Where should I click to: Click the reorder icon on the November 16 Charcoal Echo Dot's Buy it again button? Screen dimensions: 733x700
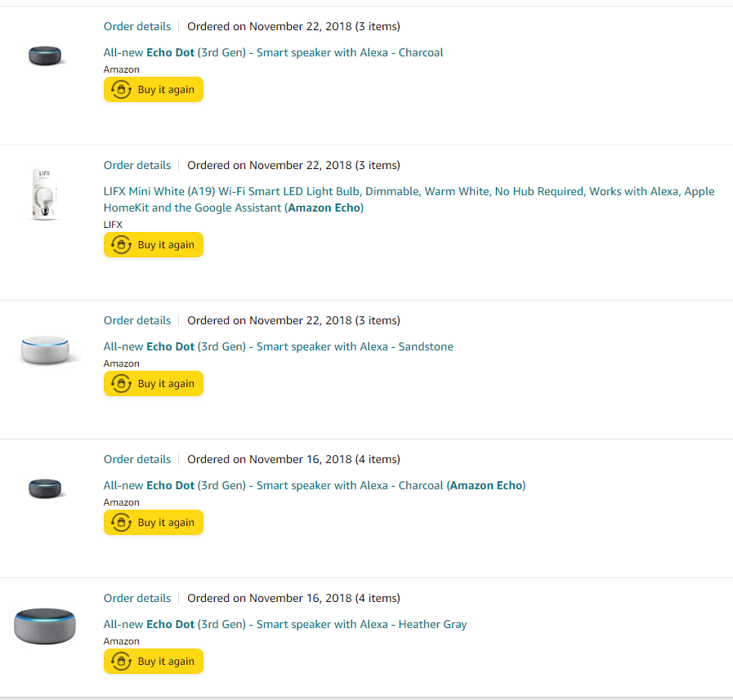click(x=121, y=522)
